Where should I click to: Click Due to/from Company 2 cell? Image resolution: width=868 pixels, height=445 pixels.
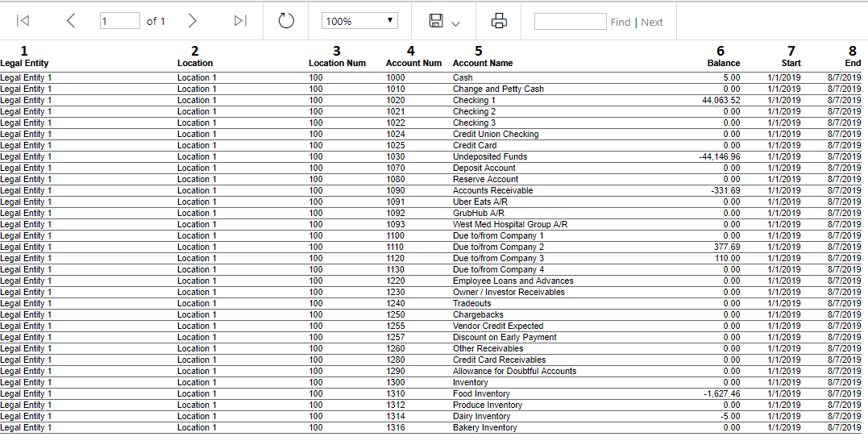[x=498, y=247]
